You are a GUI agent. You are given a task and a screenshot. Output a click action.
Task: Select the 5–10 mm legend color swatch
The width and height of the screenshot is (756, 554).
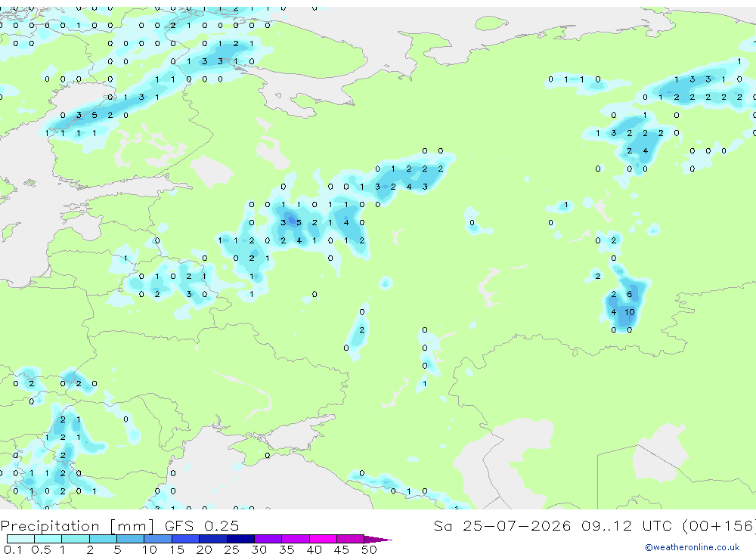click(131, 539)
